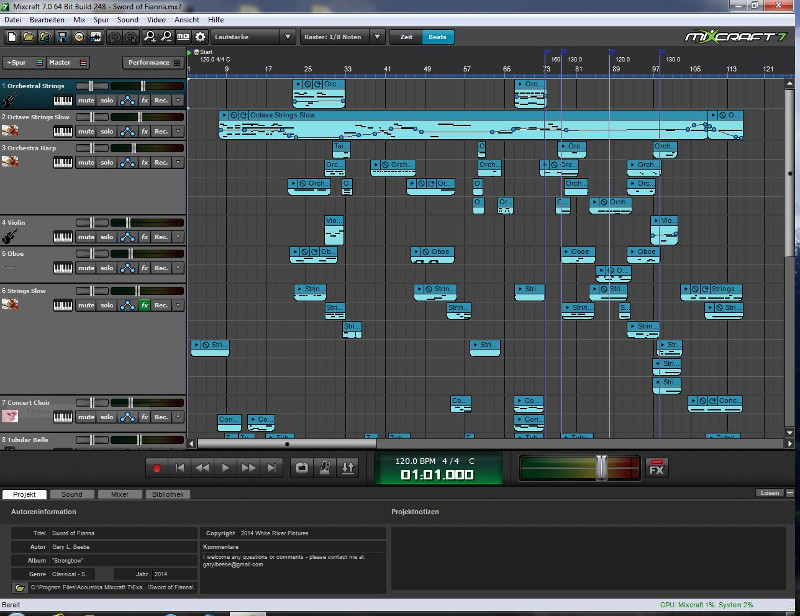800x616 pixels.
Task: Mute the Orchestra Harp track
Action: pyautogui.click(x=86, y=163)
